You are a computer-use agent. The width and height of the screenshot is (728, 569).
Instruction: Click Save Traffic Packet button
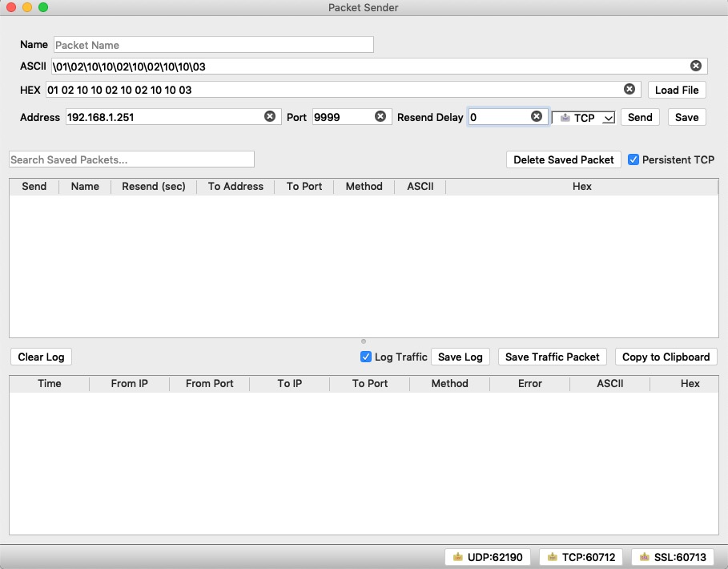coord(552,357)
